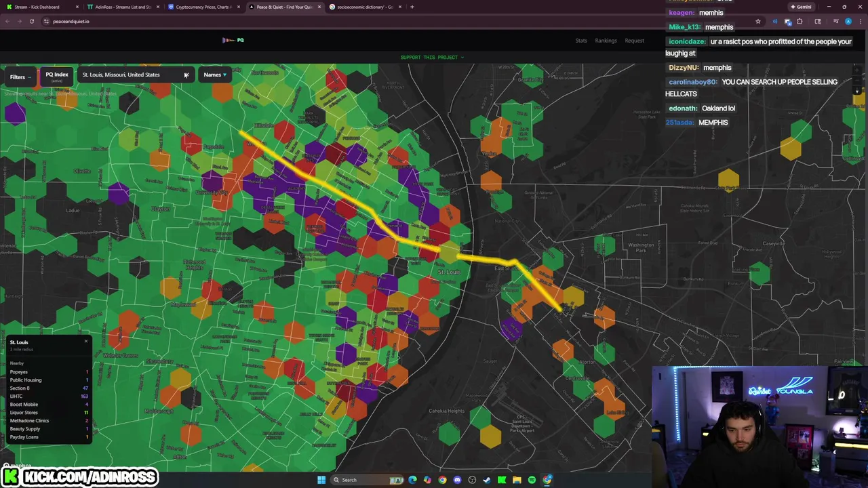Switch to the Cryptocurrency Prices tab
The width and height of the screenshot is (868, 488).
(x=203, y=7)
